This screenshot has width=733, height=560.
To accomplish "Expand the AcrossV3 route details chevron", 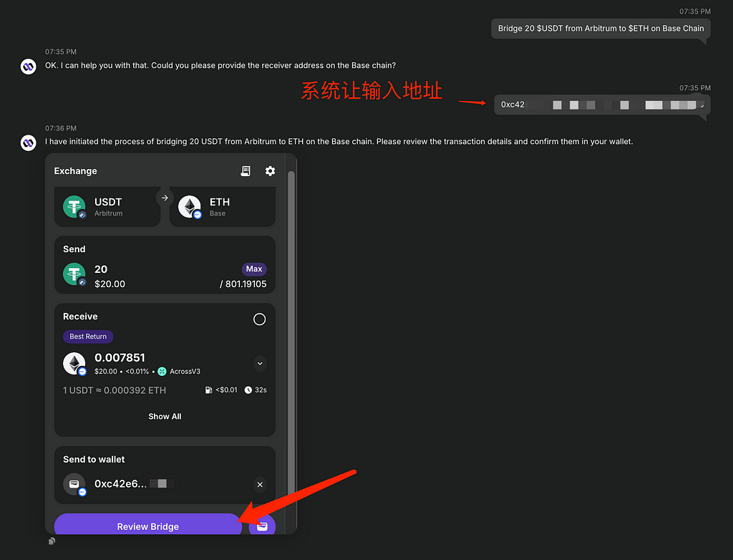I will click(260, 364).
